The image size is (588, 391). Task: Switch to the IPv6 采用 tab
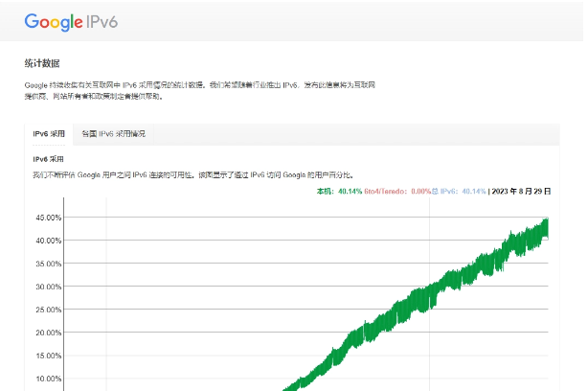pyautogui.click(x=49, y=134)
